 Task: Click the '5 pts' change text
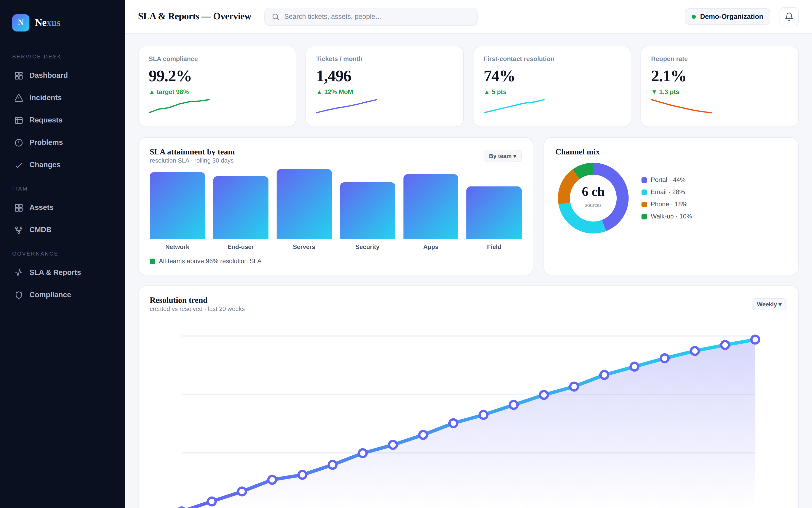click(x=495, y=92)
